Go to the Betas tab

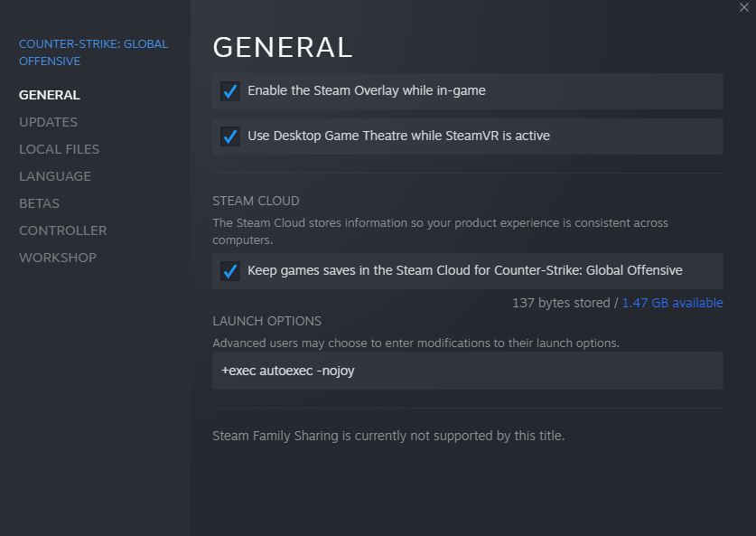tap(39, 203)
